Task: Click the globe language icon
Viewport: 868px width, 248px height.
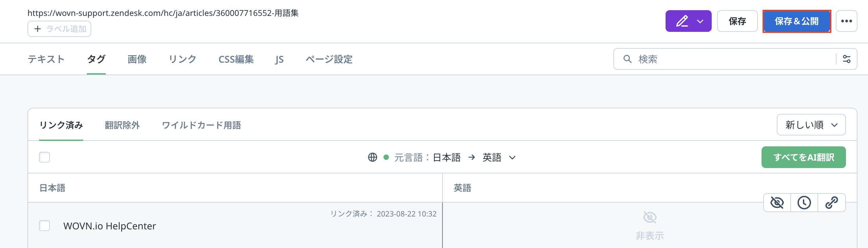Action: coord(372,158)
